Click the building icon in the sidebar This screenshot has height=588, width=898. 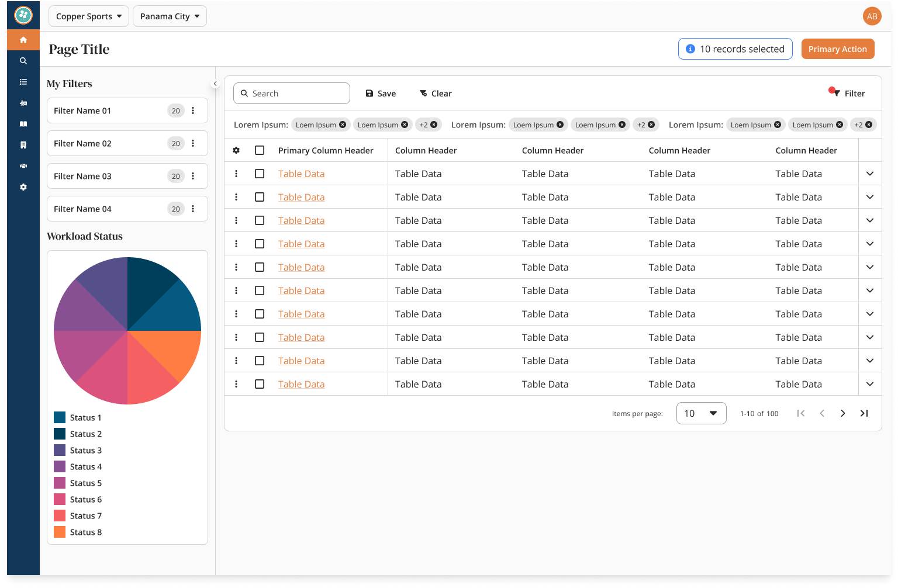[23, 145]
